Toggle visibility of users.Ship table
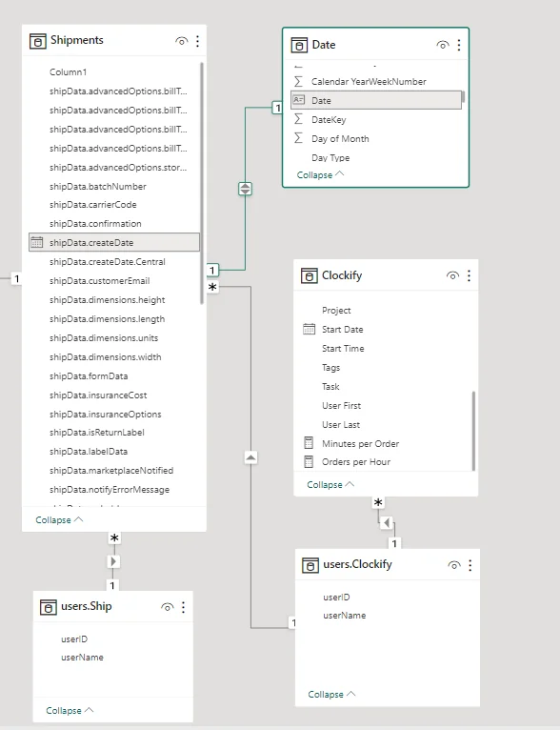The image size is (560, 730). tap(167, 607)
